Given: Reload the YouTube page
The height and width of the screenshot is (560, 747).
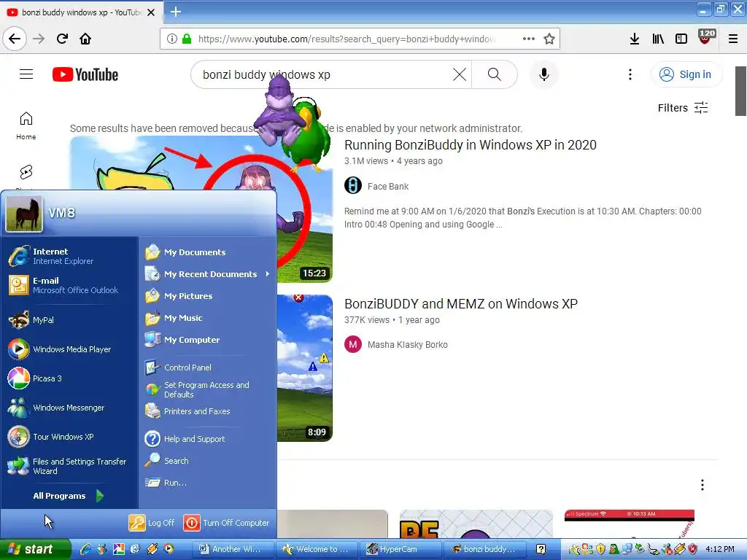Looking at the screenshot, I should coord(62,39).
